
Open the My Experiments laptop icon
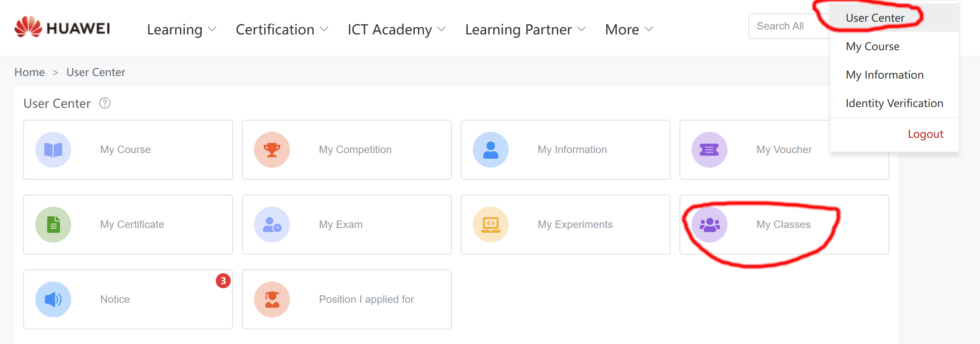491,225
